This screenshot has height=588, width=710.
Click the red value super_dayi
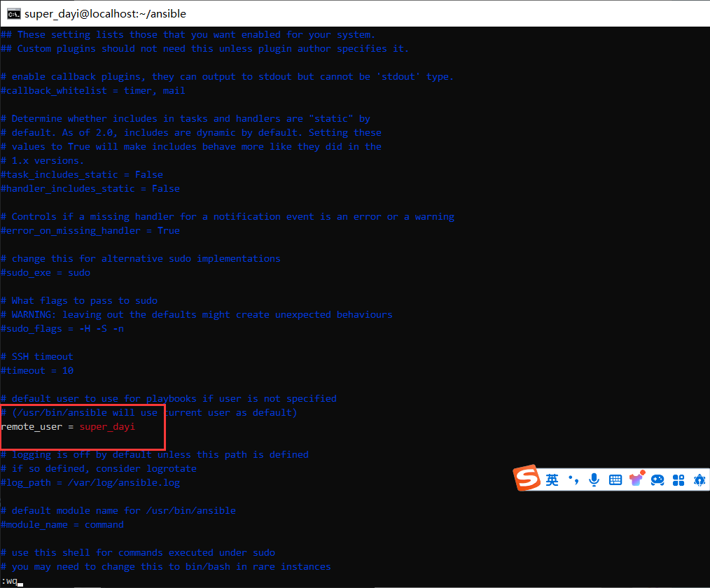click(x=107, y=427)
